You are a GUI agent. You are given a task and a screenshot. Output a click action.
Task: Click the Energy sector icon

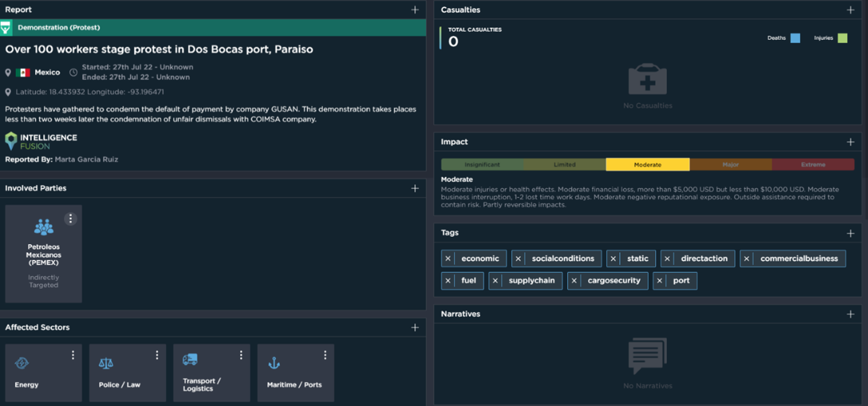pyautogui.click(x=22, y=363)
